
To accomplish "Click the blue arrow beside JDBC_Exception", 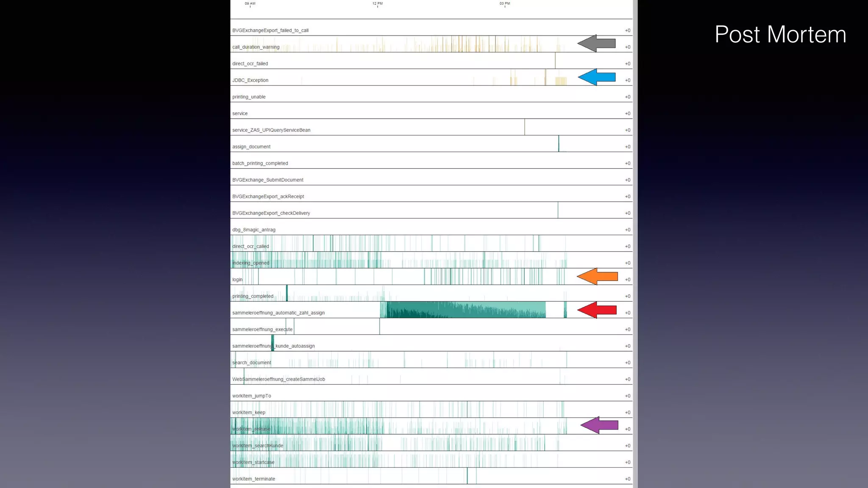I will [597, 77].
